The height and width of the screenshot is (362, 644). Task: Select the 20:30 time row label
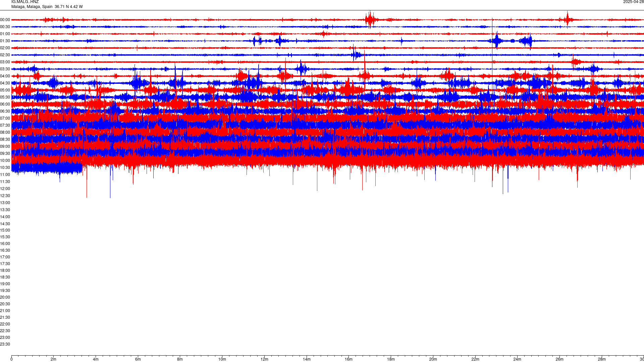pyautogui.click(x=5, y=304)
